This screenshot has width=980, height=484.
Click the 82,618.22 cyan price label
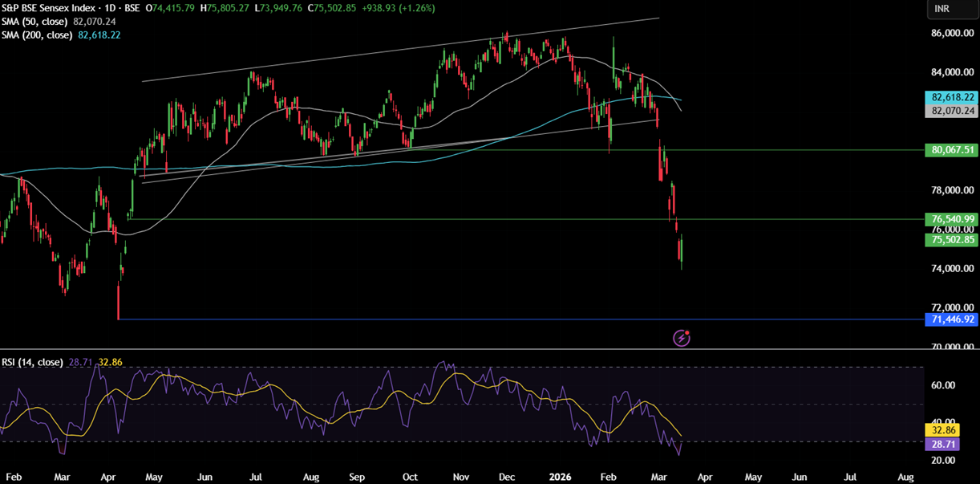click(x=951, y=98)
